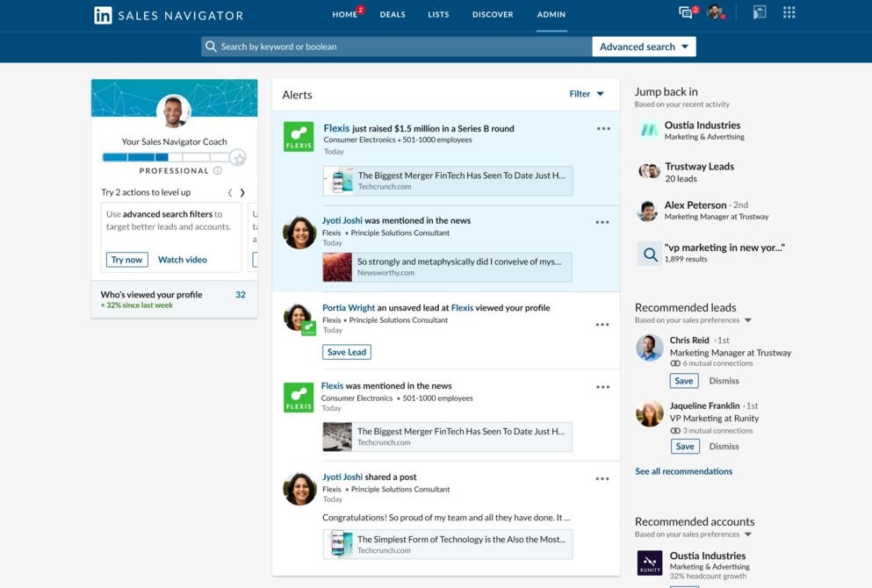872x588 pixels.
Task: Click the keyword or boolean search field
Action: (397, 47)
